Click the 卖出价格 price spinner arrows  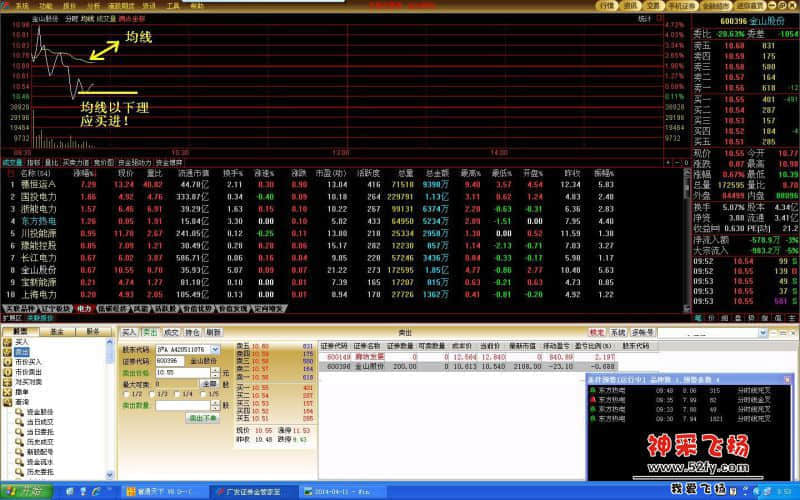(215, 371)
